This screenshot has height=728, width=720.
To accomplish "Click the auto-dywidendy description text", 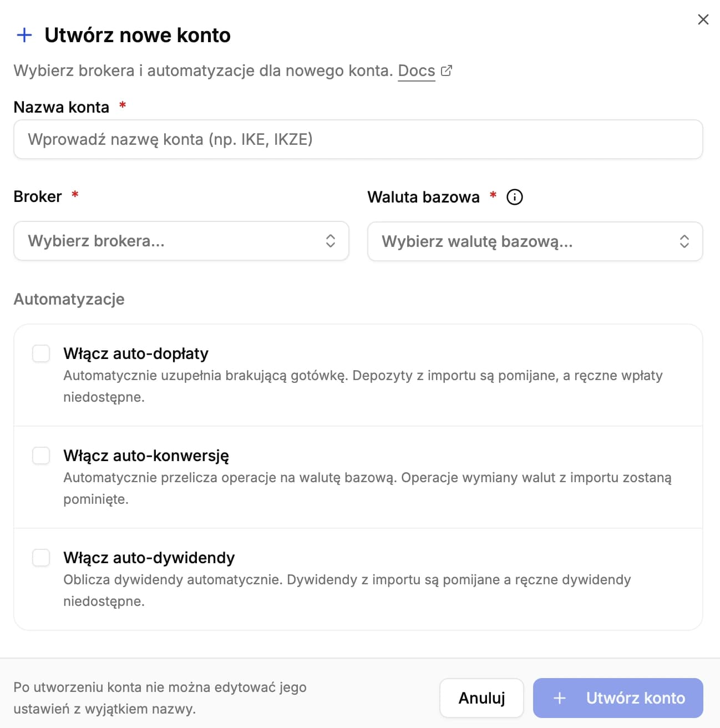I will pos(347,590).
